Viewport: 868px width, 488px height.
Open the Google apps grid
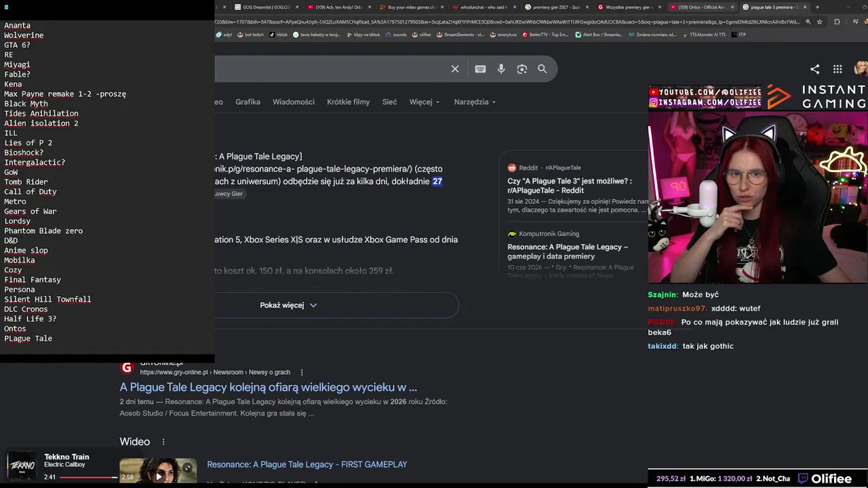837,68
